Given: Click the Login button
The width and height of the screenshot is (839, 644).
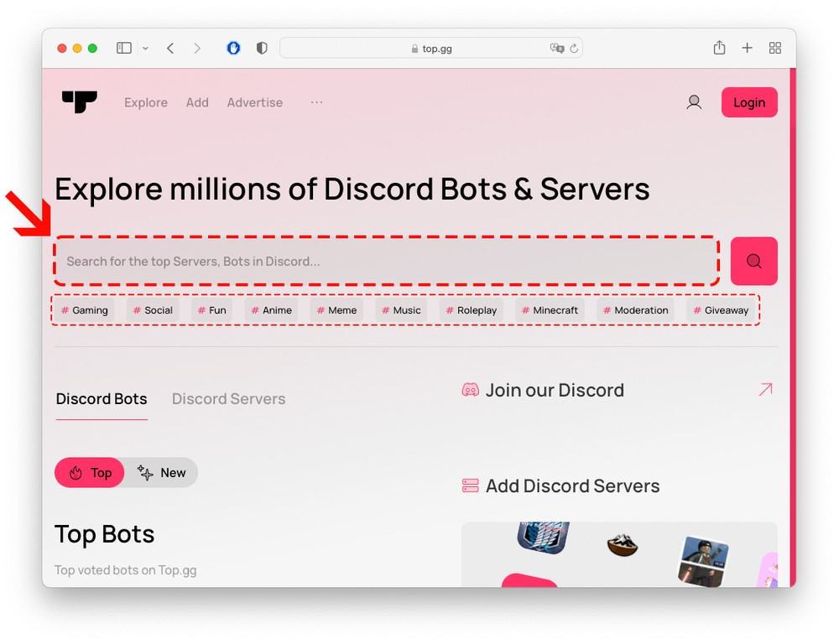Looking at the screenshot, I should pyautogui.click(x=749, y=102).
